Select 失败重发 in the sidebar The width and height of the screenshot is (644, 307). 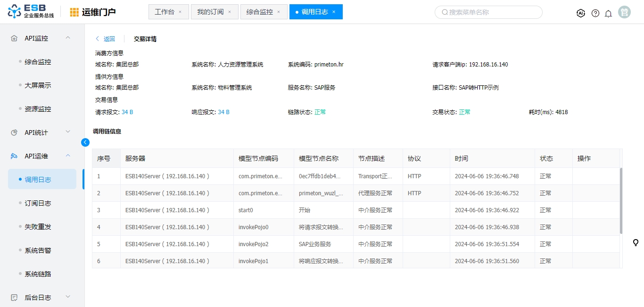(x=38, y=227)
